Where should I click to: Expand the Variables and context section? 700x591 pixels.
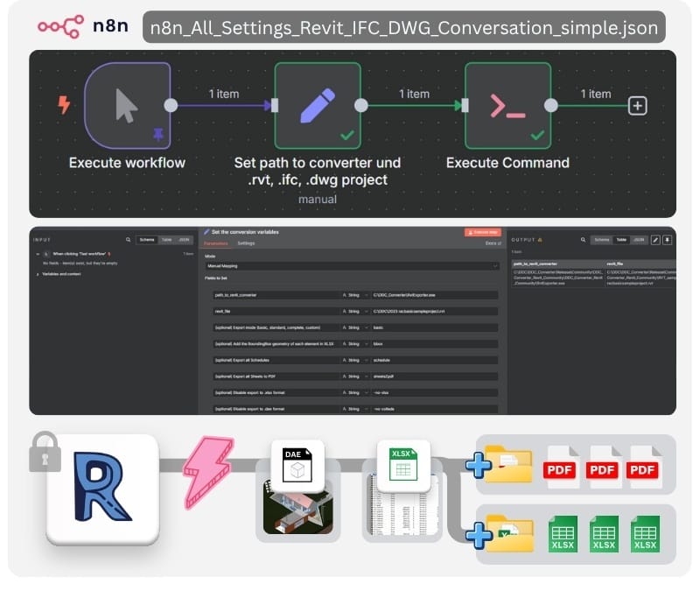point(38,274)
